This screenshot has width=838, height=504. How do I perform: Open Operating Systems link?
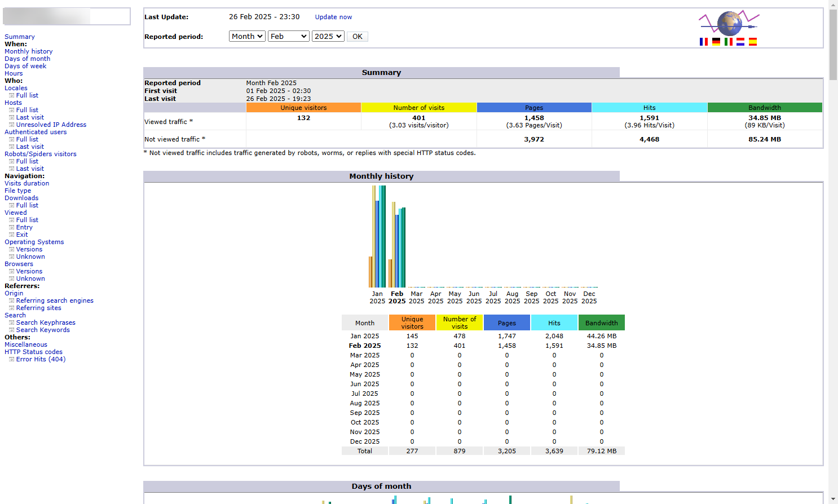coord(34,242)
